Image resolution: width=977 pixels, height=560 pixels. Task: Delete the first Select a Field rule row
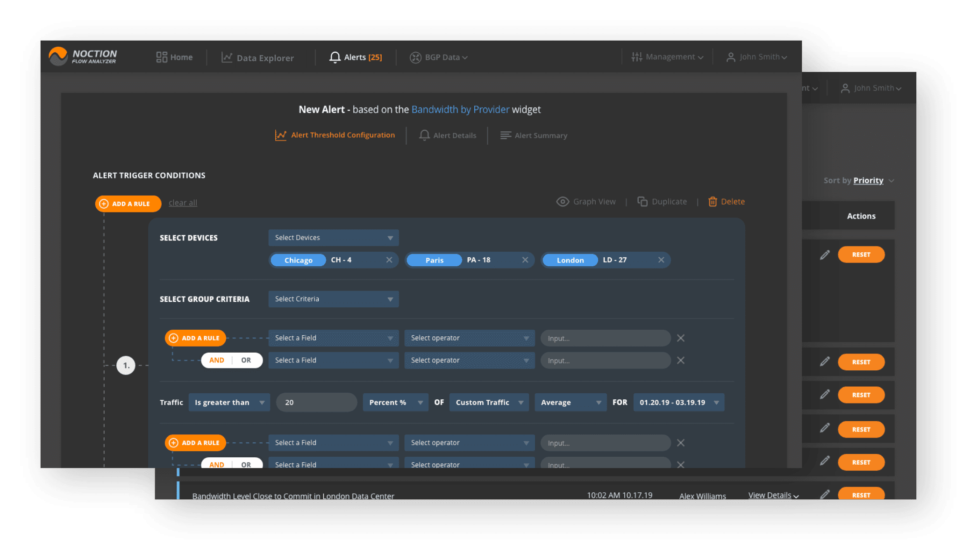point(681,338)
